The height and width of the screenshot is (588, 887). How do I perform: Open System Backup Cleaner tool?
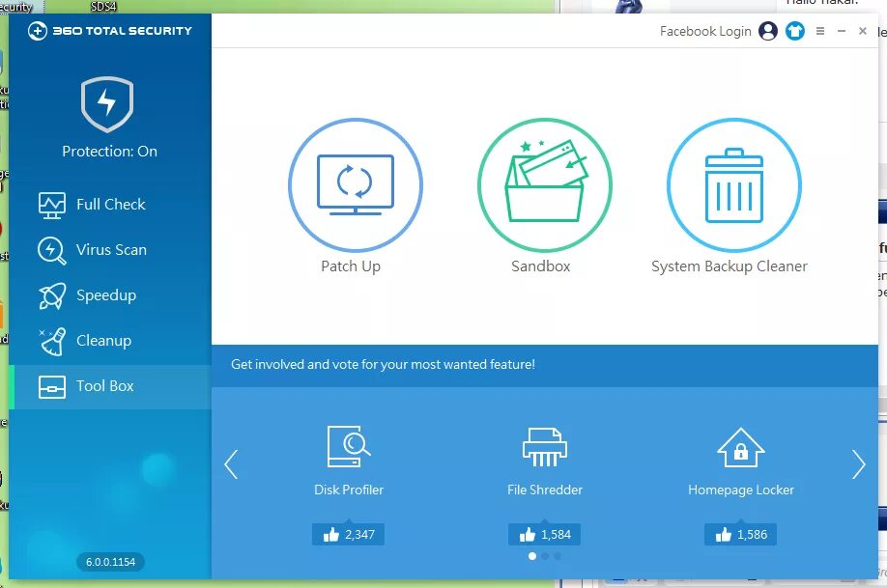[x=733, y=184]
